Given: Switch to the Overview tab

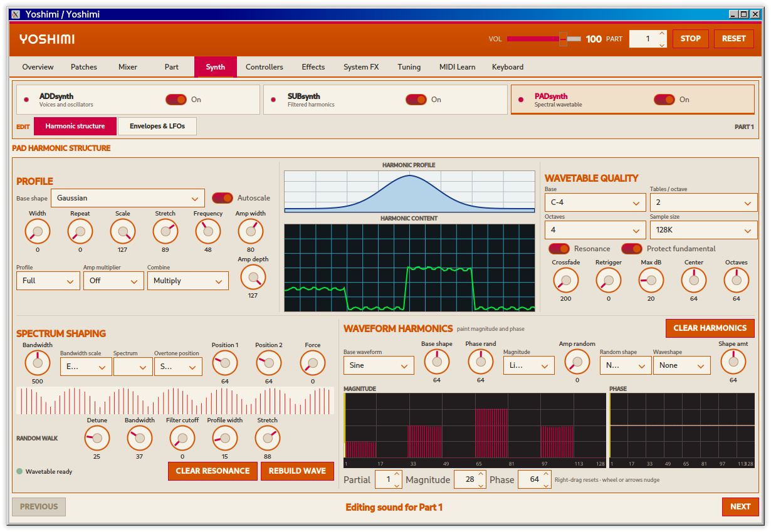Looking at the screenshot, I should pos(38,67).
